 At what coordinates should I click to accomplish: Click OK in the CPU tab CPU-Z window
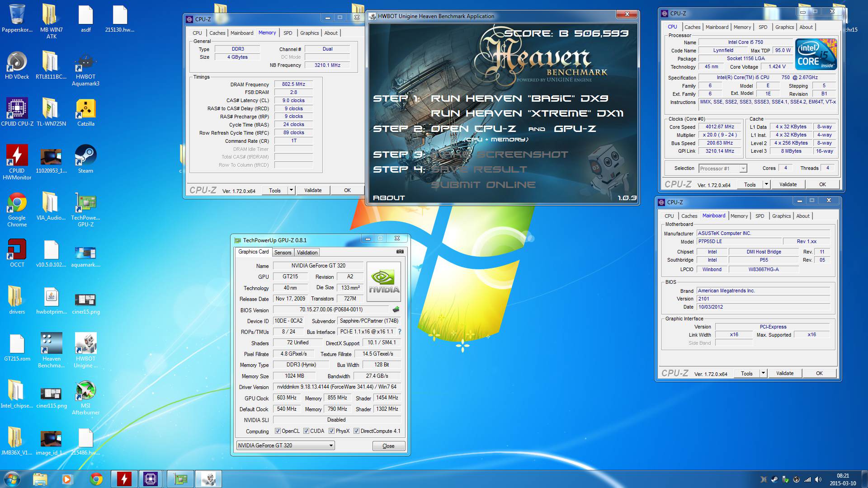822,184
